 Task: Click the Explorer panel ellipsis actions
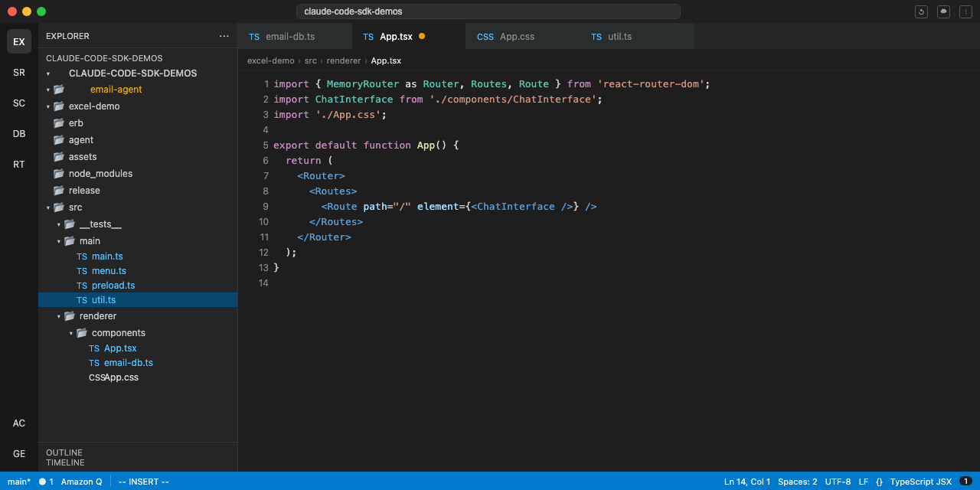(224, 36)
